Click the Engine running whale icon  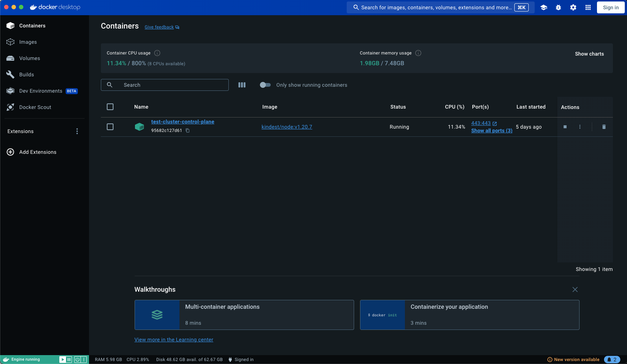[6, 360]
